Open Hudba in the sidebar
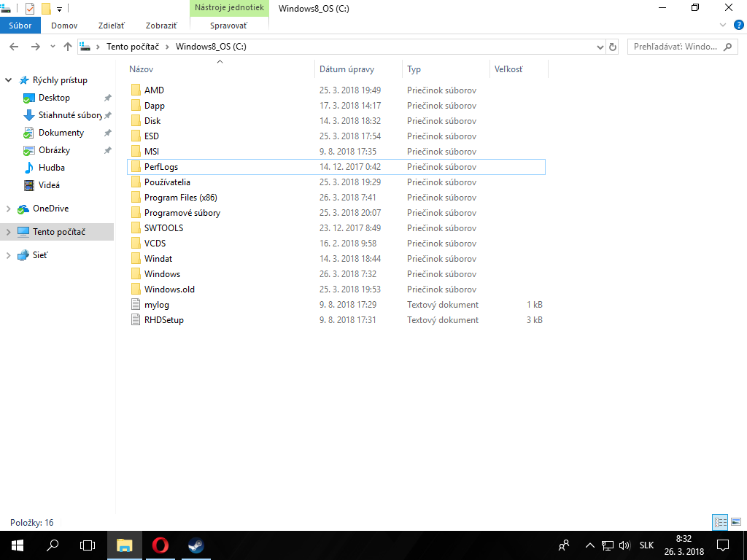This screenshot has height=560, width=747. 52,168
